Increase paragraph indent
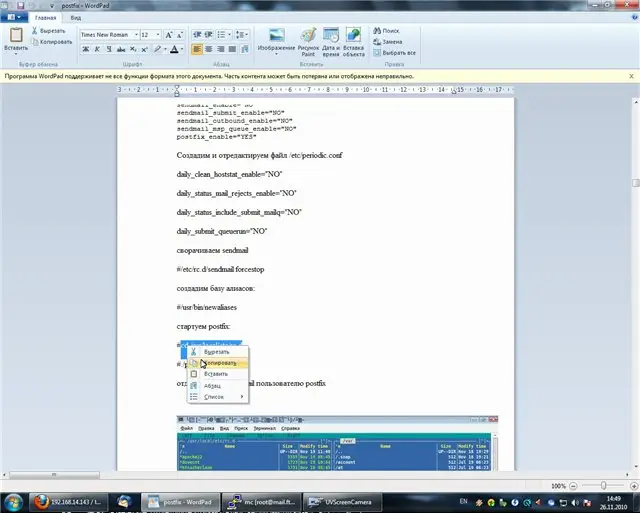Viewport: 640px width, 513px height. tap(208, 35)
